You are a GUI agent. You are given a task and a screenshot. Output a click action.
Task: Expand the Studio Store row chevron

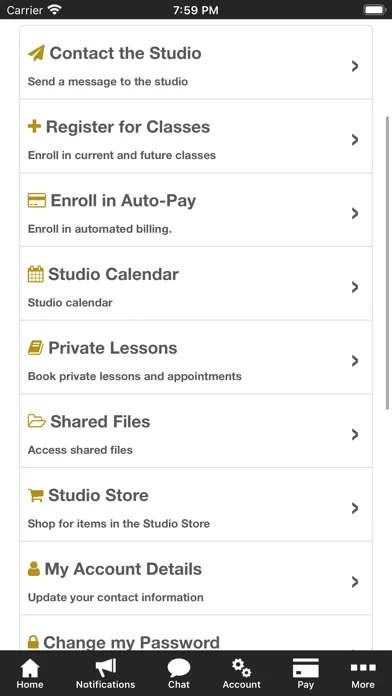355,508
